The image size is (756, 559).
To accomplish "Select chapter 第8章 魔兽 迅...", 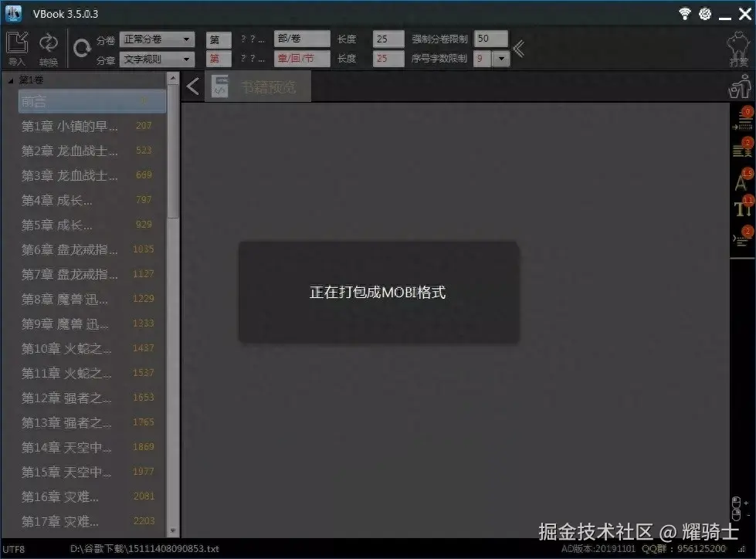I will 92,300.
